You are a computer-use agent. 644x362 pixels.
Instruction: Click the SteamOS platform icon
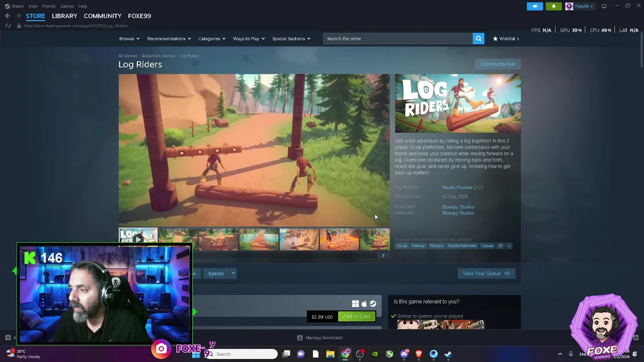373,304
